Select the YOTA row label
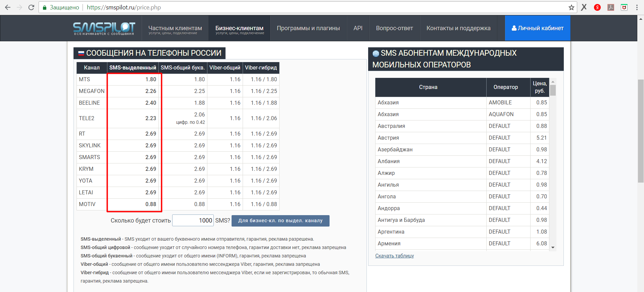This screenshot has height=292, width=644. pyautogui.click(x=86, y=181)
